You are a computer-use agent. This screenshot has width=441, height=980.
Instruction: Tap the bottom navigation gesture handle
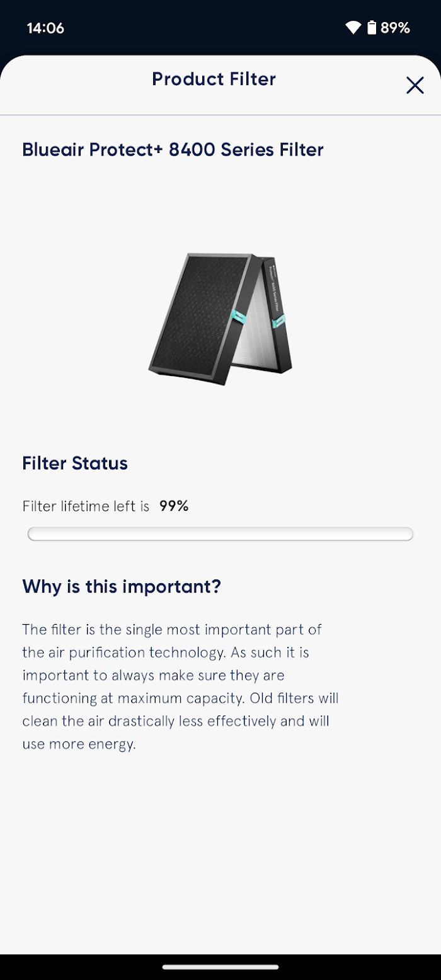click(220, 967)
